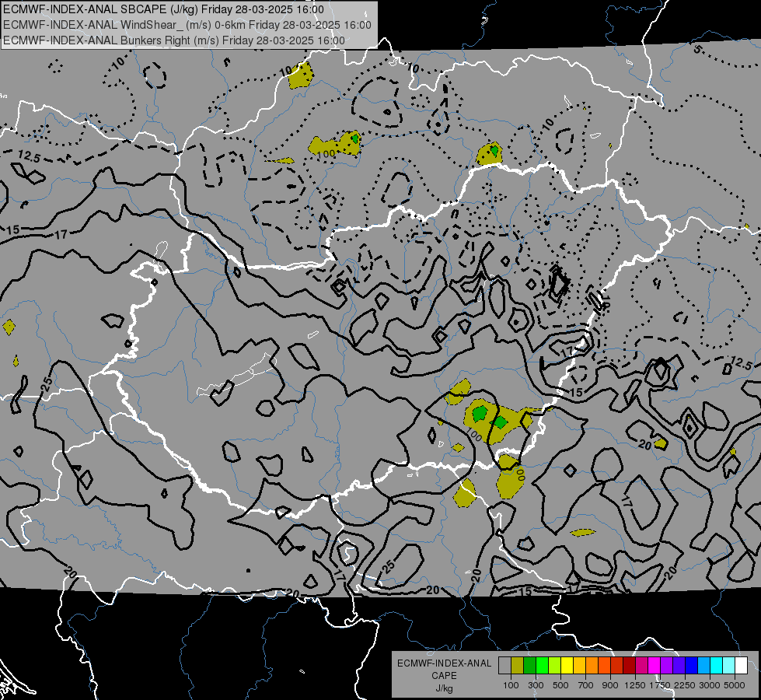Click the legend tick label 500
This screenshot has width=761, height=700.
(560, 685)
